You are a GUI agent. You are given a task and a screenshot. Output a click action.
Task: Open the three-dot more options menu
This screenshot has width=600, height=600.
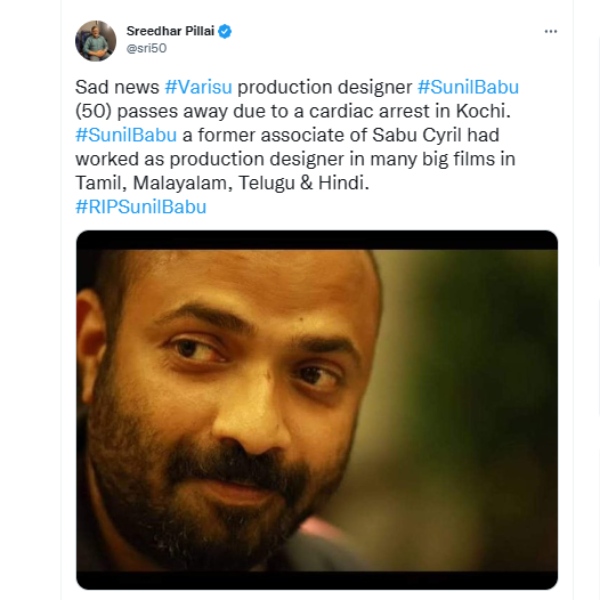550,32
